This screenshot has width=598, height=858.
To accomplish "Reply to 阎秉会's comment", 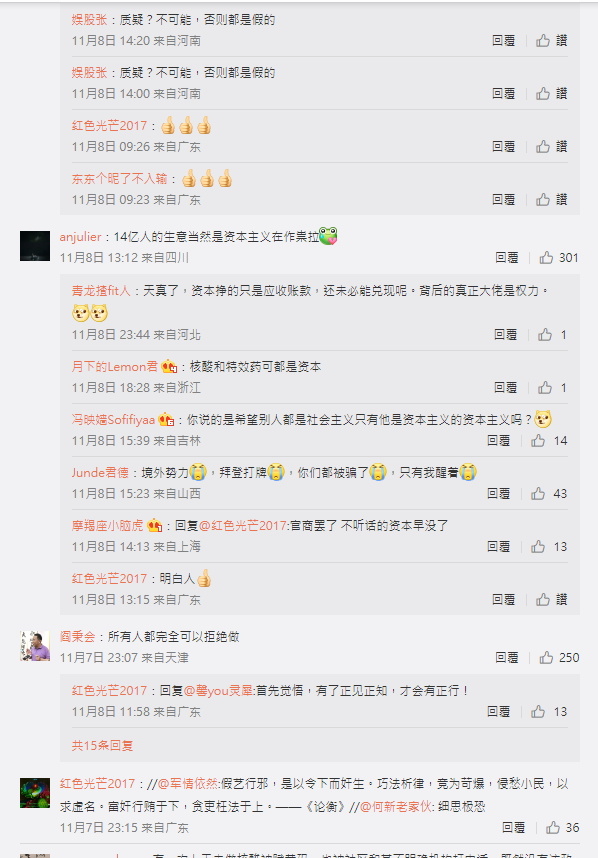I will point(507,658).
